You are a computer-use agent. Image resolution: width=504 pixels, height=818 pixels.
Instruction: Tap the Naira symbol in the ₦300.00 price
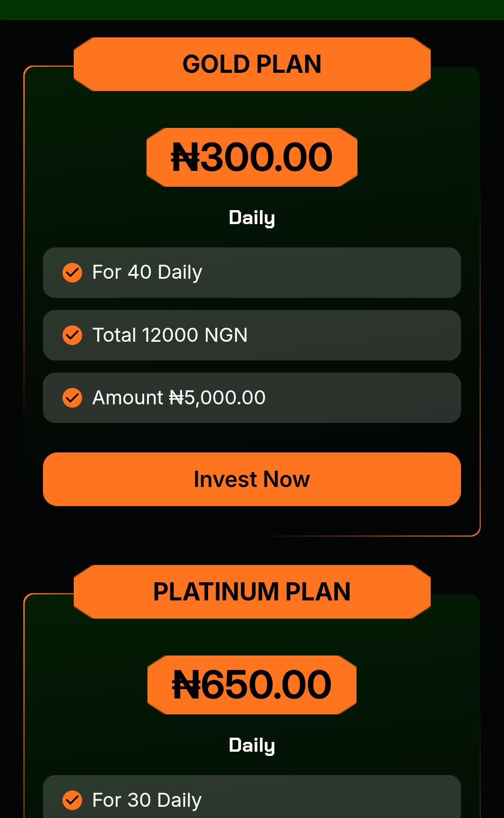186,157
